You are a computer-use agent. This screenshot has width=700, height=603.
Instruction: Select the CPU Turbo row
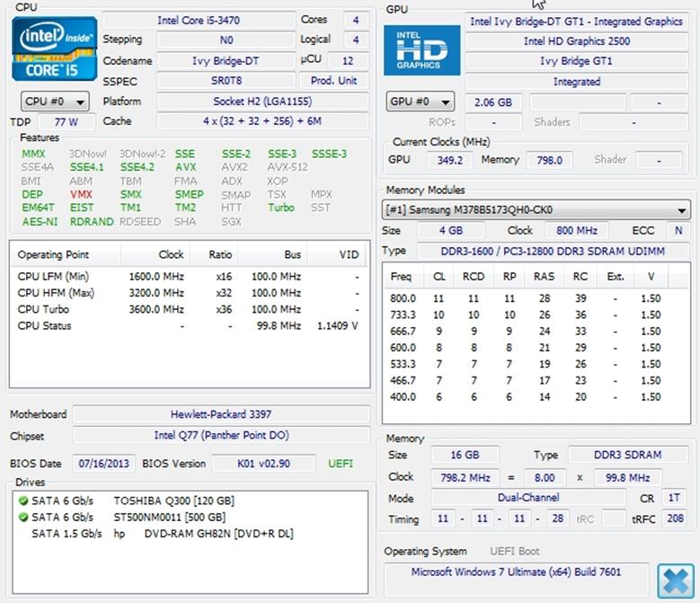pos(190,309)
